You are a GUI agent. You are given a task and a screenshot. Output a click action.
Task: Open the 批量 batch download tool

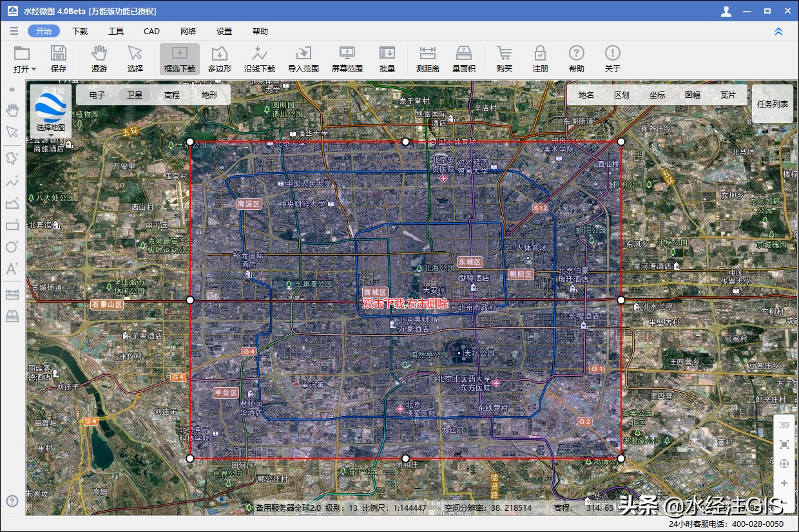pyautogui.click(x=387, y=59)
